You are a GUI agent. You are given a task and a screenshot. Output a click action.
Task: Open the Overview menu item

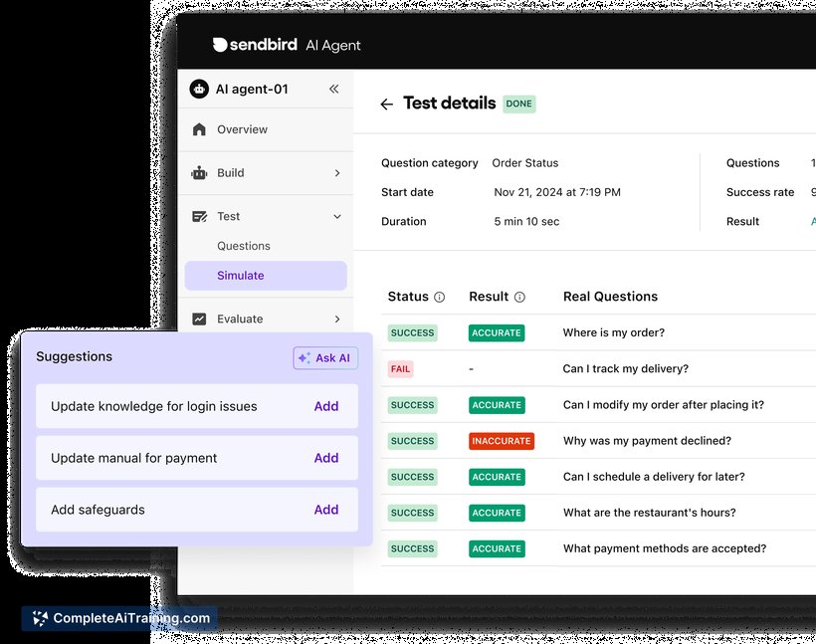pos(266,129)
